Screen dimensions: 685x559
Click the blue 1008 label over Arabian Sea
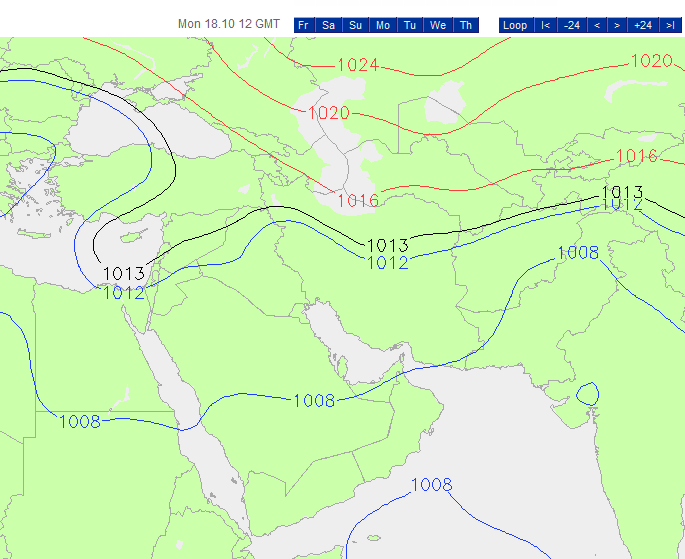coord(432,484)
